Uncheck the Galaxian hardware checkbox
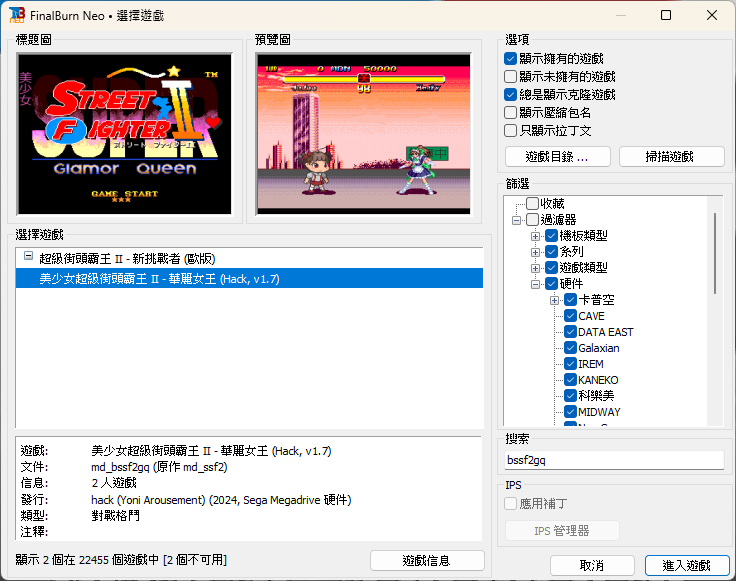736x581 pixels. coord(570,348)
